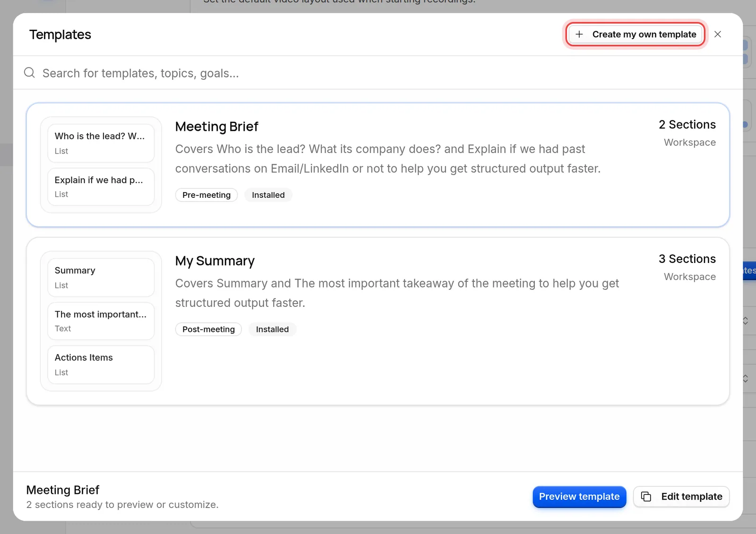Click the '2 Sections' label
This screenshot has width=756, height=534.
tap(687, 125)
